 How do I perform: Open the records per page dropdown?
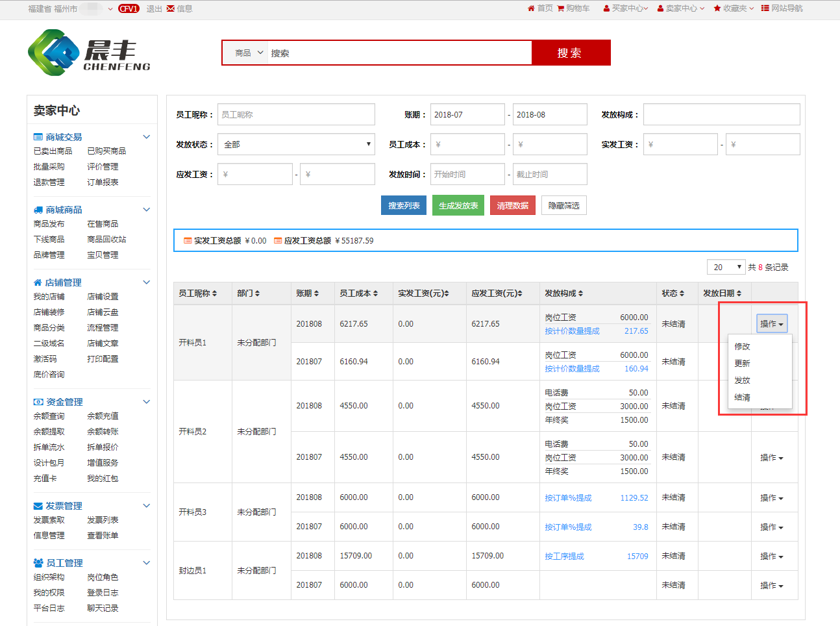(x=726, y=267)
